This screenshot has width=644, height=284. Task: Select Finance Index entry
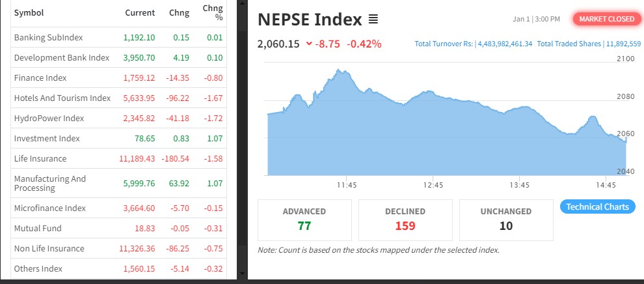(40, 78)
